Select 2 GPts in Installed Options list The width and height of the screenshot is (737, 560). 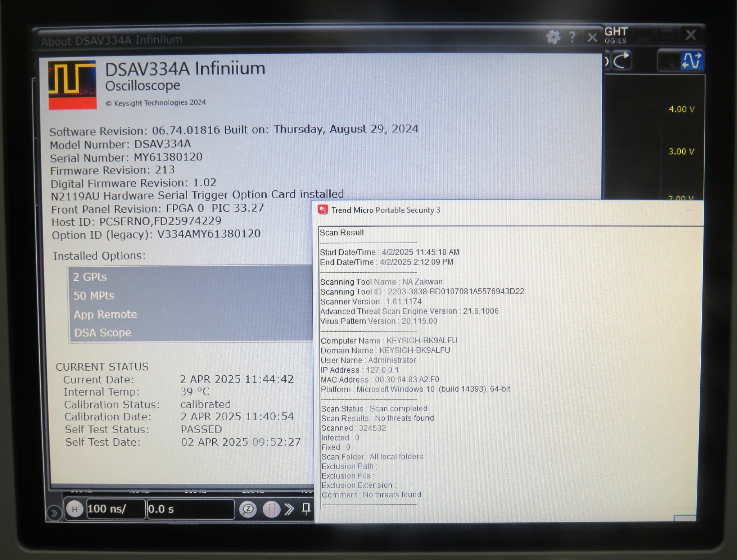(191, 277)
